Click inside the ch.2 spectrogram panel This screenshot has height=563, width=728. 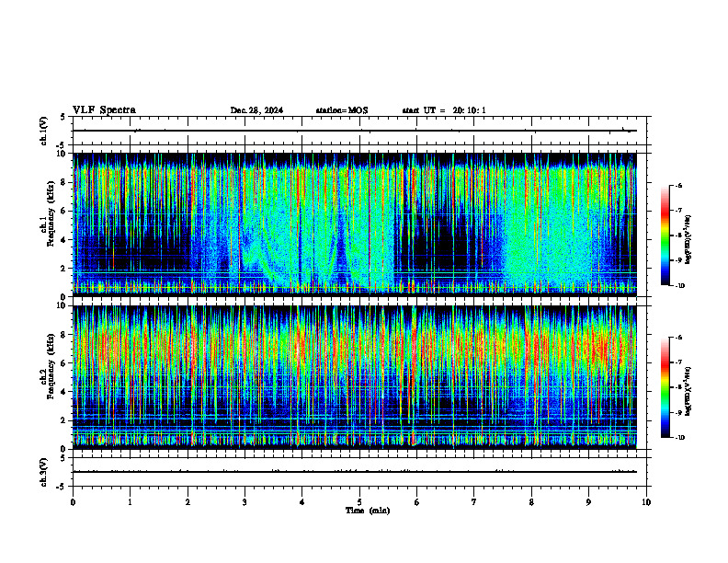point(355,377)
